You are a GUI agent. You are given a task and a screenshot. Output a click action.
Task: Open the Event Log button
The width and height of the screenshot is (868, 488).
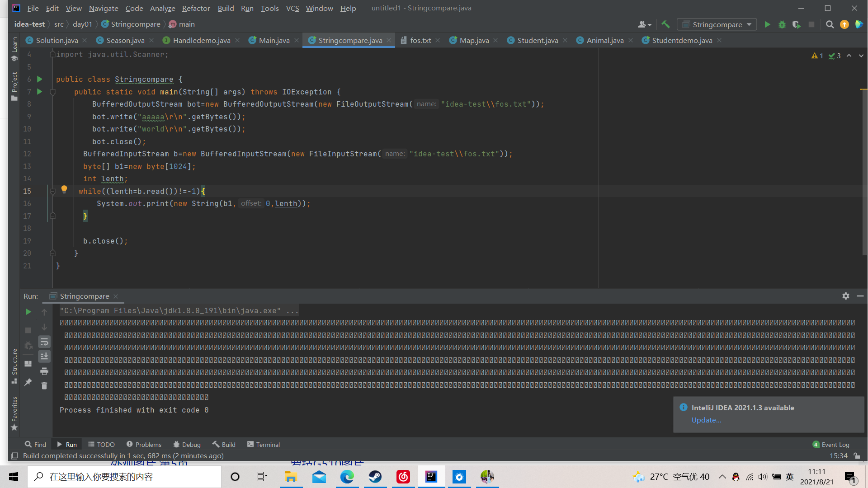tap(831, 444)
